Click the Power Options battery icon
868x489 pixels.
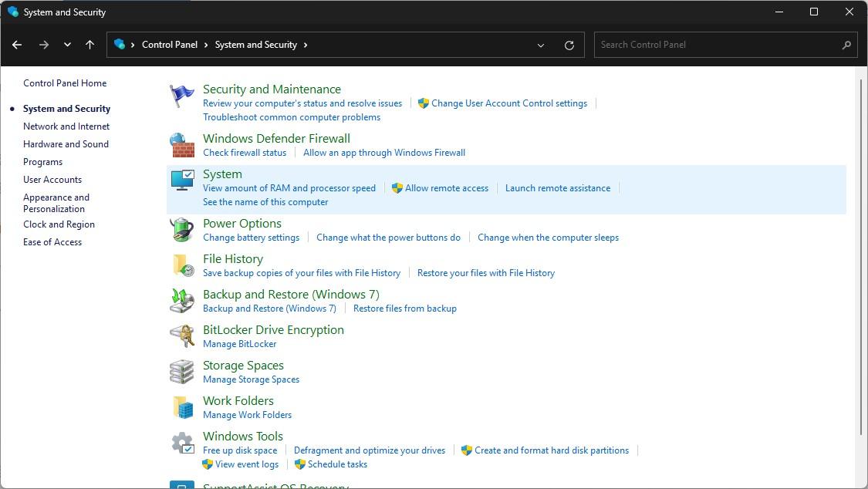181,230
